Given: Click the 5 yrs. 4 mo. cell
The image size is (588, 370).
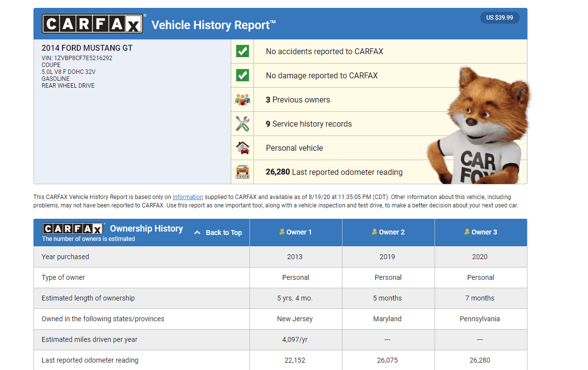Looking at the screenshot, I should tap(295, 298).
